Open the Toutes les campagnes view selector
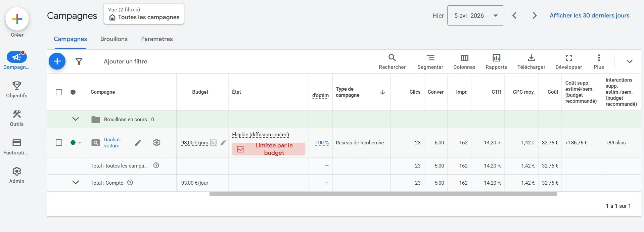The height and width of the screenshot is (232, 644). [144, 14]
